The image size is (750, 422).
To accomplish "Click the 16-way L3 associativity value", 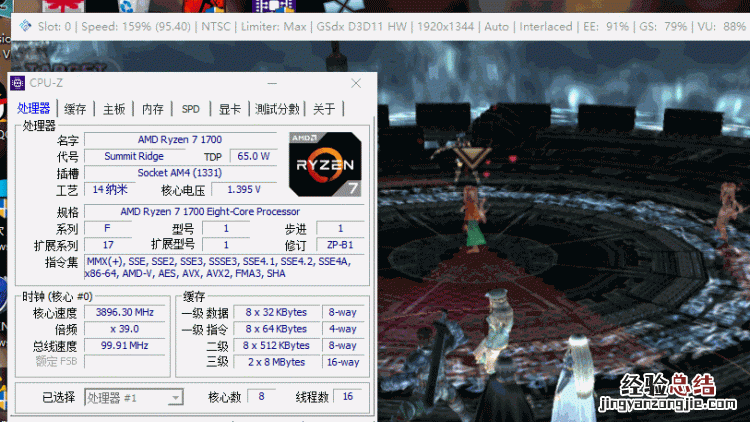I will point(343,362).
